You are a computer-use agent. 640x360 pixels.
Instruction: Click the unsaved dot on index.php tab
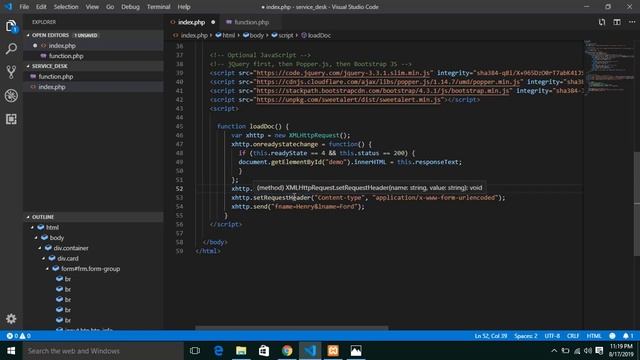pyautogui.click(x=213, y=22)
